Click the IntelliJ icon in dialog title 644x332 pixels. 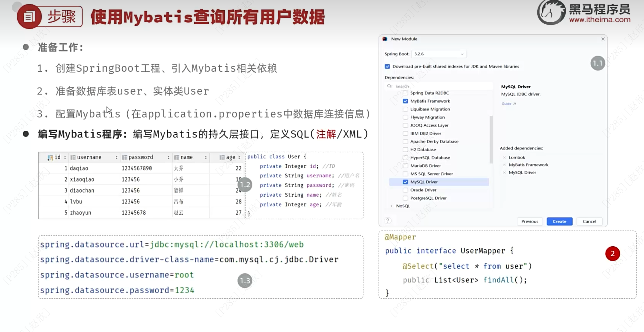pos(385,39)
